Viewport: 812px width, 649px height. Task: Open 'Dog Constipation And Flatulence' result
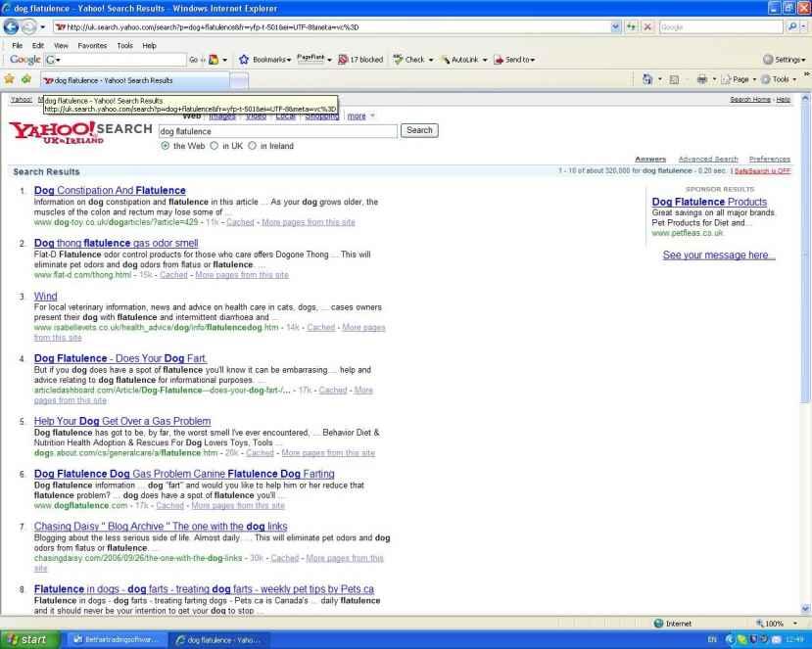point(110,191)
